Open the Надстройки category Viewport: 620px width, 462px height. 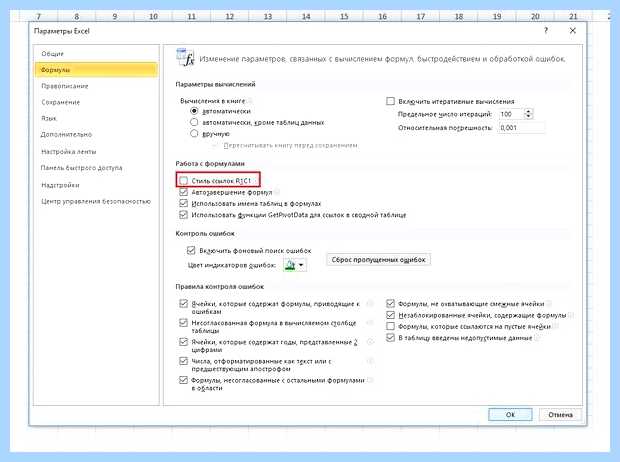click(x=60, y=185)
